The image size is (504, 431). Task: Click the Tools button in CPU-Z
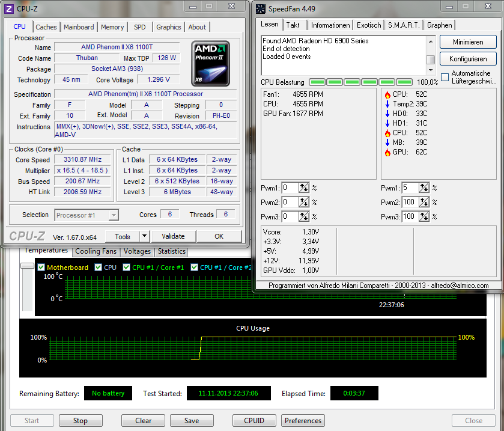pyautogui.click(x=123, y=237)
